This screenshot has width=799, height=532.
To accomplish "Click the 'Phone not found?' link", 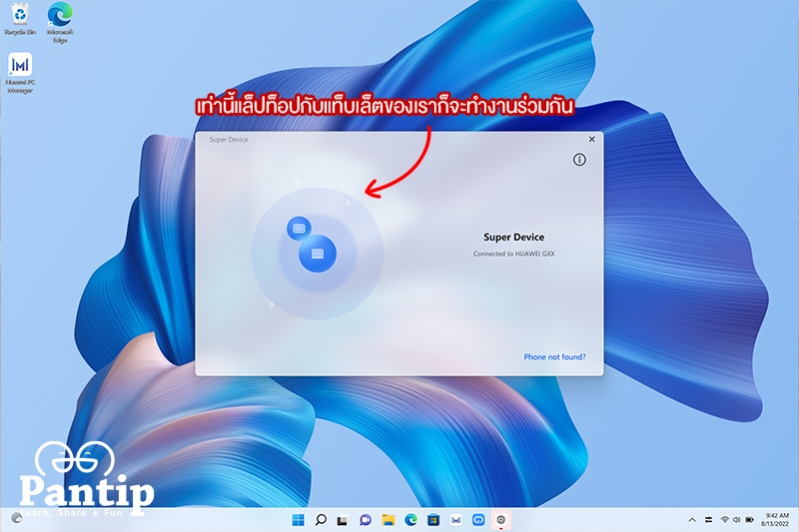I will (x=554, y=357).
